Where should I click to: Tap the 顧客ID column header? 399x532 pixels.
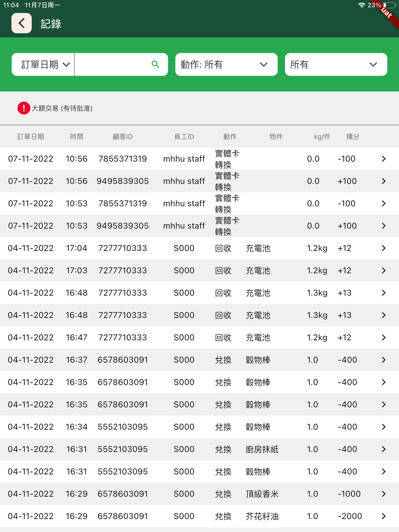pyautogui.click(x=122, y=137)
